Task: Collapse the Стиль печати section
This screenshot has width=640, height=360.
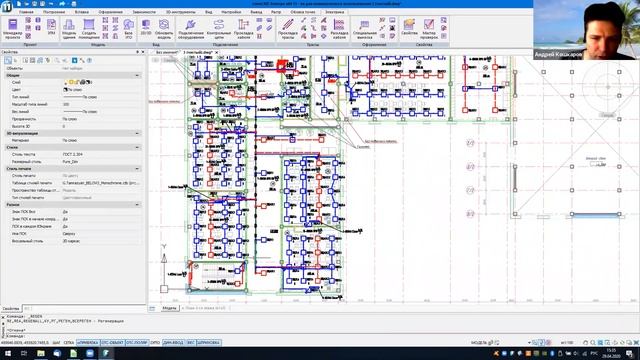Action: (x=137, y=169)
